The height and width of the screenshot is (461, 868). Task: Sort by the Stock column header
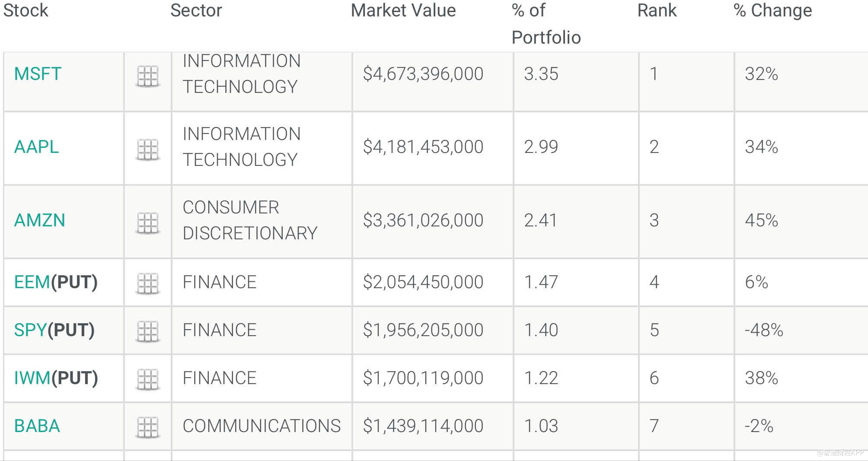point(26,10)
